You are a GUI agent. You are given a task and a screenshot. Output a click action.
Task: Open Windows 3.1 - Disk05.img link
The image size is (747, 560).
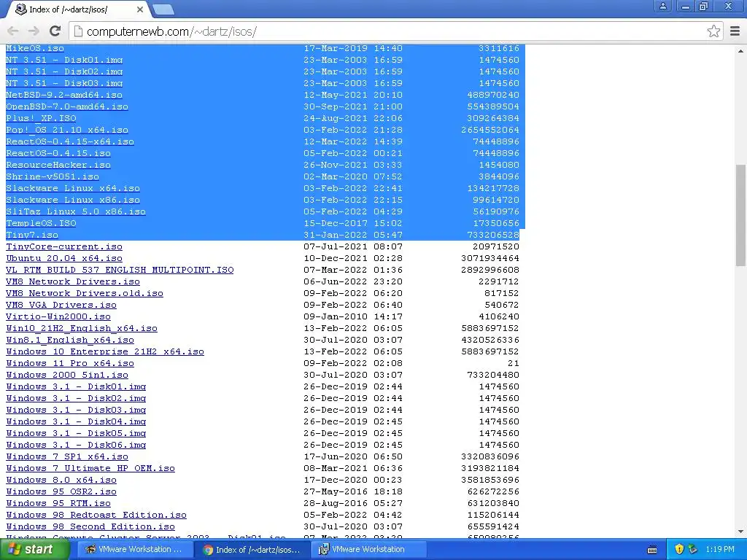click(76, 433)
